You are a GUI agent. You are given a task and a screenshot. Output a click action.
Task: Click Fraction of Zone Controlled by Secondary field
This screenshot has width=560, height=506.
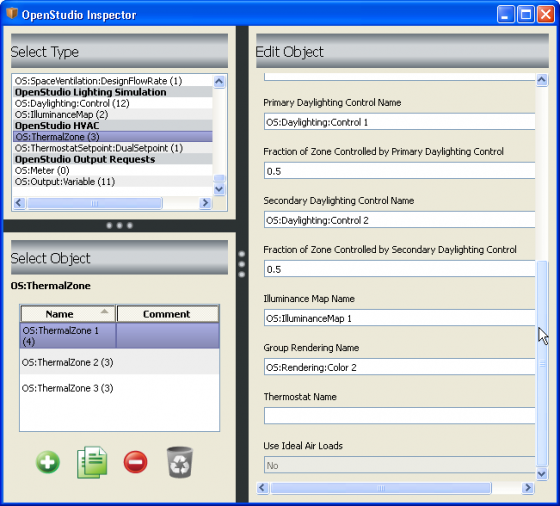(x=399, y=269)
